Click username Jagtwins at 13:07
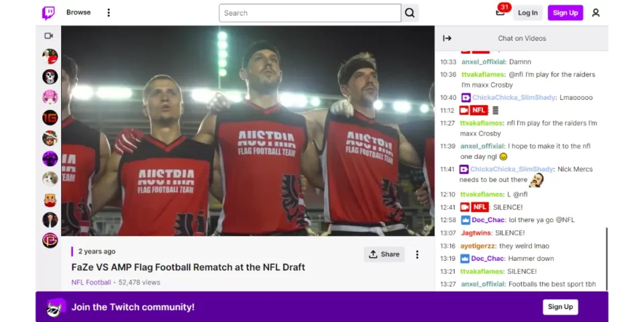 point(476,233)
